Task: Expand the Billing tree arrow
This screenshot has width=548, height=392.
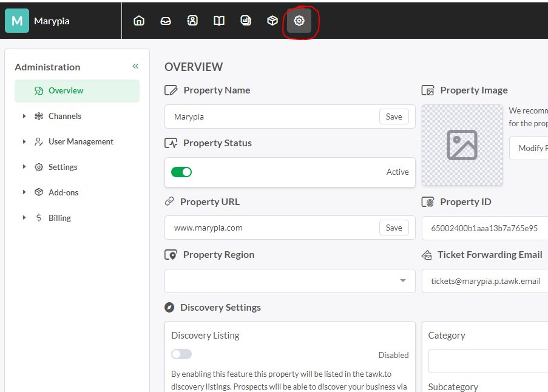Action: click(x=24, y=217)
